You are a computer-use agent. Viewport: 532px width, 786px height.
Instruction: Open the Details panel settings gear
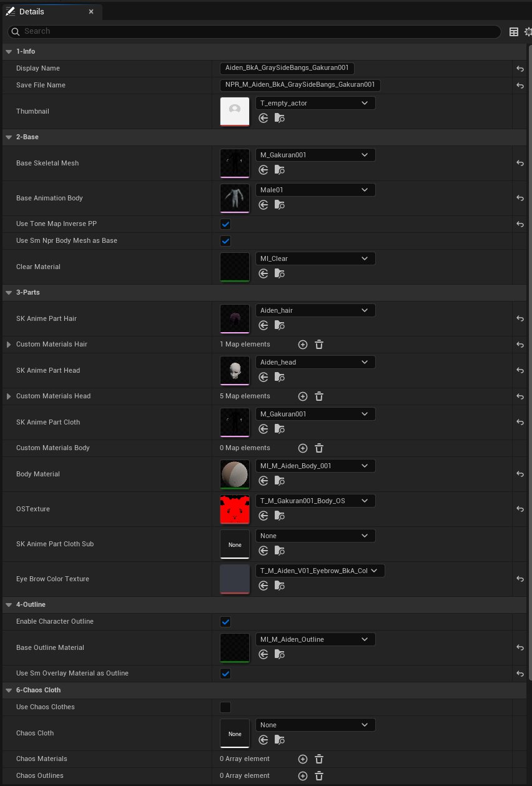coord(528,32)
